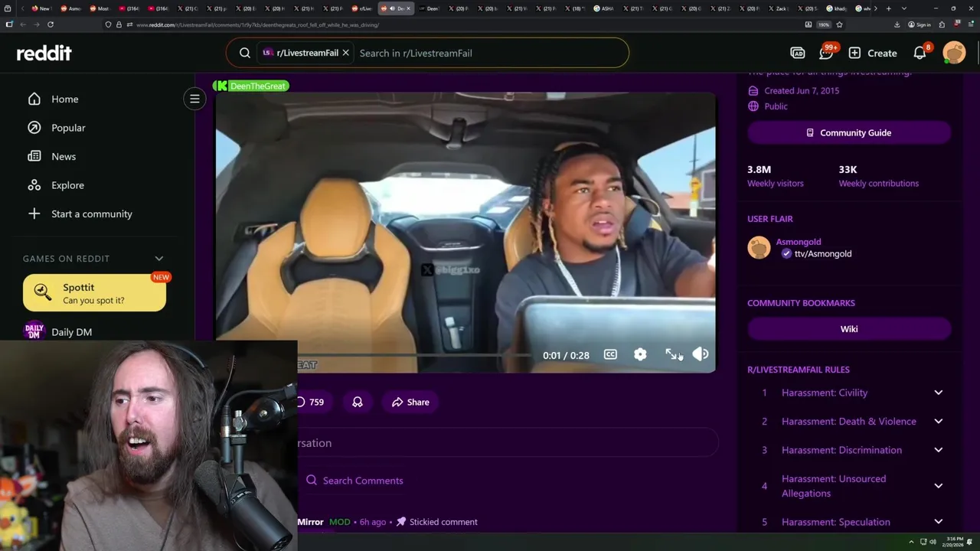The height and width of the screenshot is (551, 980).
Task: Open video settings gear
Action: tap(640, 354)
